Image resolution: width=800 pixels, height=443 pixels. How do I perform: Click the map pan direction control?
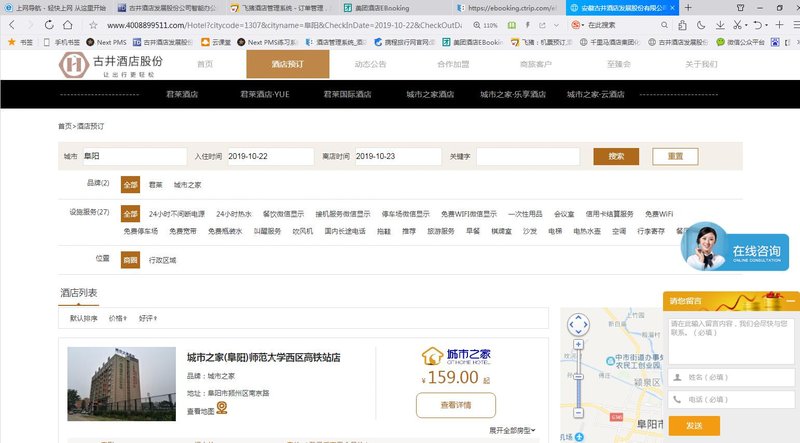pos(576,325)
